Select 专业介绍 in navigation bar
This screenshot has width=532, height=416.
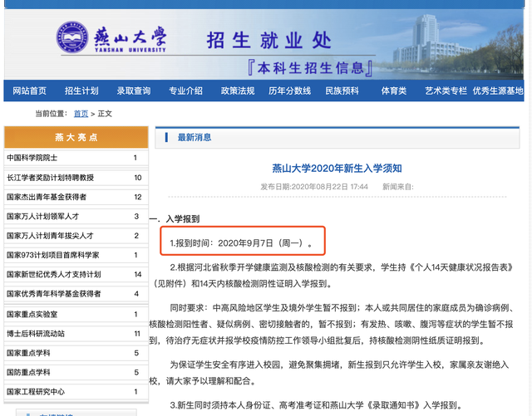pyautogui.click(x=185, y=91)
